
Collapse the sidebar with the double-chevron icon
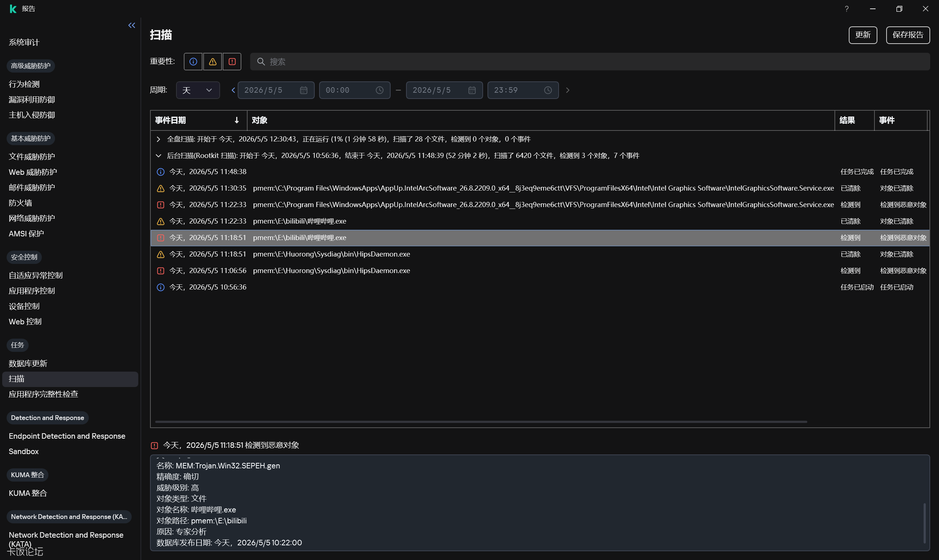132,25
